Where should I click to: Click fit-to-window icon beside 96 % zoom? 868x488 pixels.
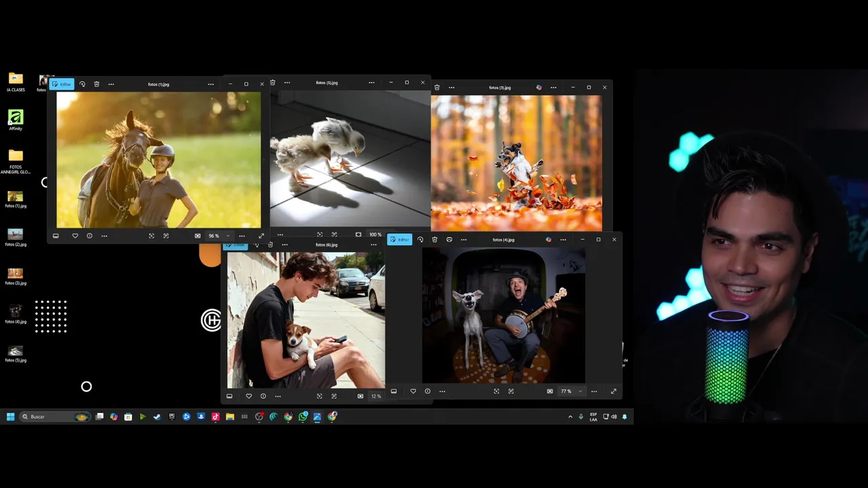(197, 236)
